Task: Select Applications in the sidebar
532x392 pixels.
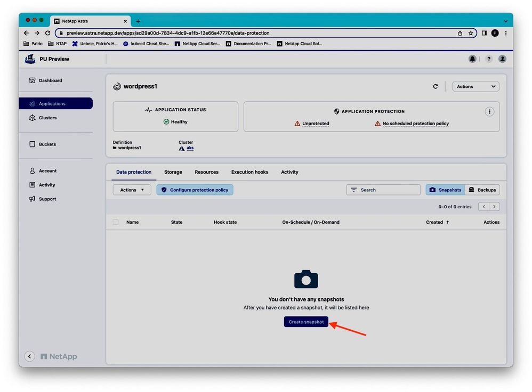Action: pos(56,103)
